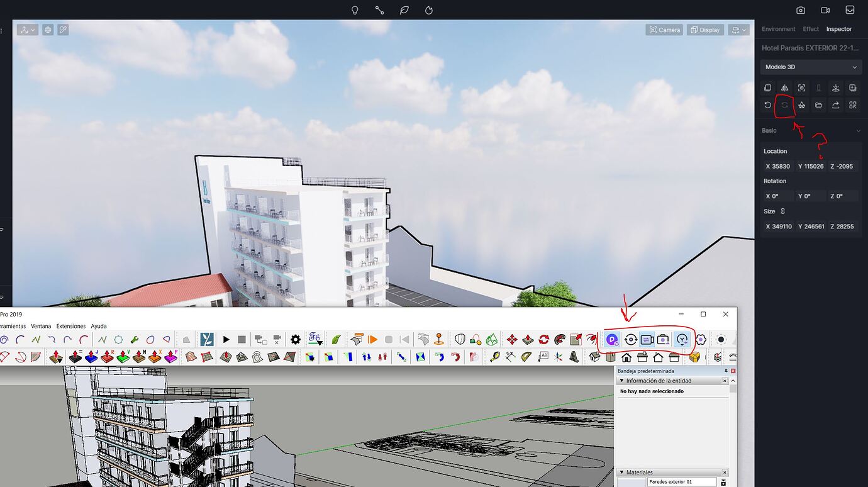The width and height of the screenshot is (868, 487).
Task: Click the SketchUp tape measure tool
Action: pyautogui.click(x=495, y=357)
